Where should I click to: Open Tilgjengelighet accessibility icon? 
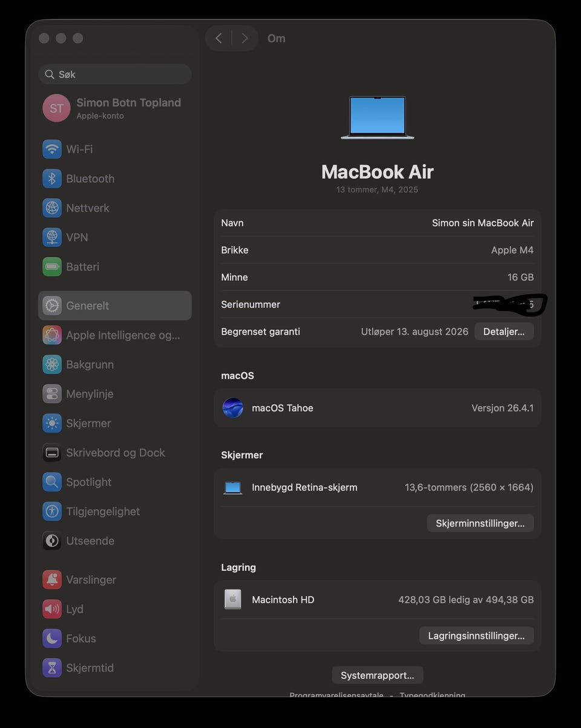[52, 511]
